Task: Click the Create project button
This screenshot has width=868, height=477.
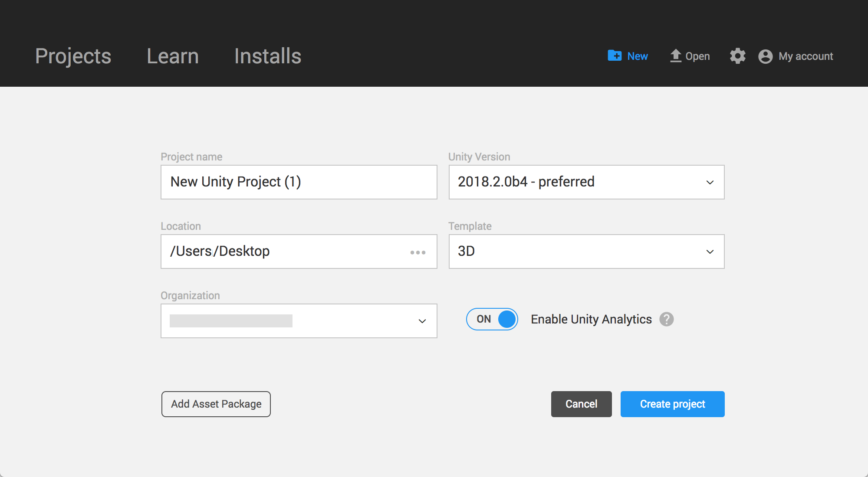Action: click(672, 404)
